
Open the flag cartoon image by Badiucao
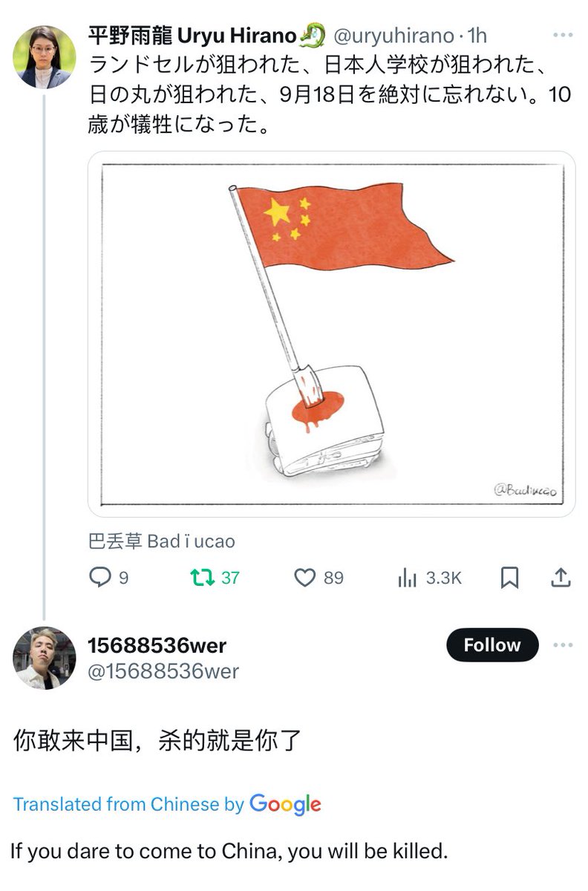[x=332, y=334]
